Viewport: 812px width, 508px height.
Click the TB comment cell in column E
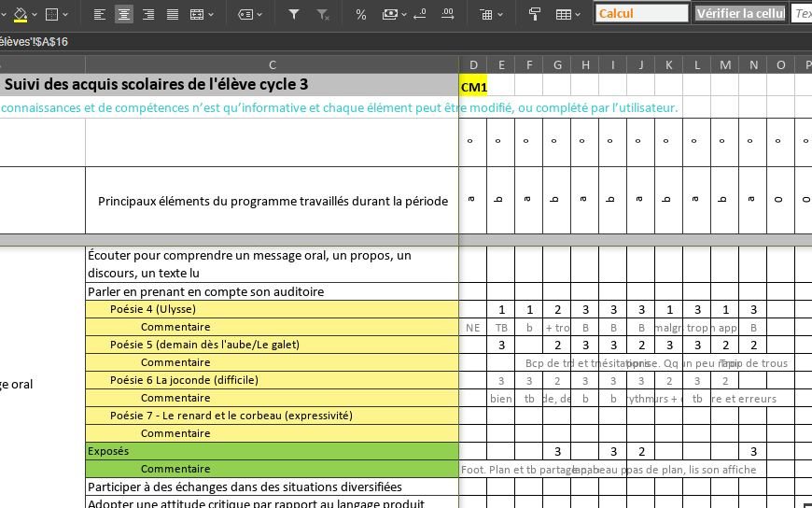[x=501, y=327]
